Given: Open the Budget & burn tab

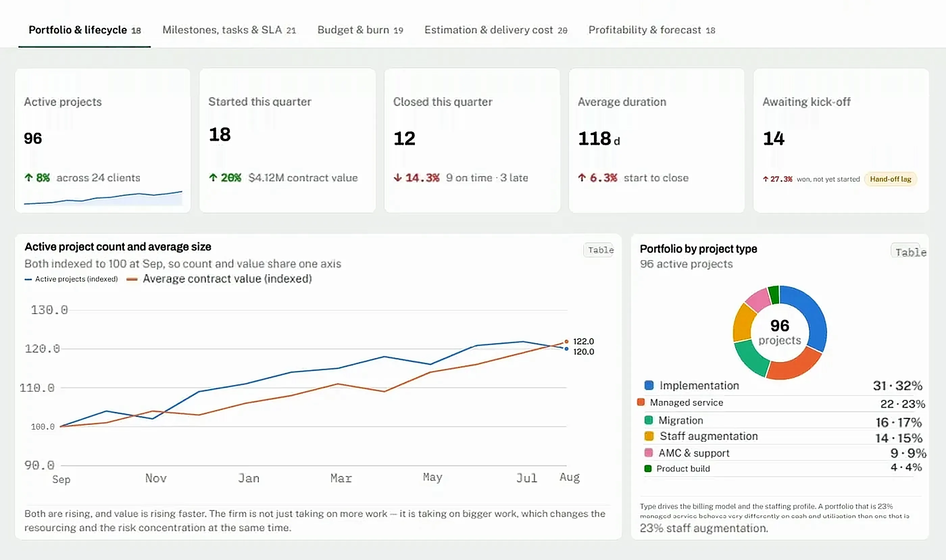Looking at the screenshot, I should click(x=360, y=30).
